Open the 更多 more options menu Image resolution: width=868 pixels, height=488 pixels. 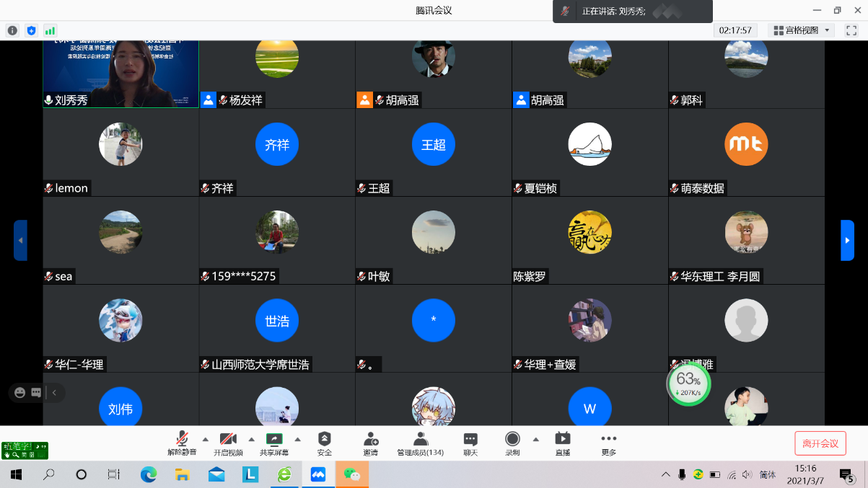pyautogui.click(x=609, y=443)
